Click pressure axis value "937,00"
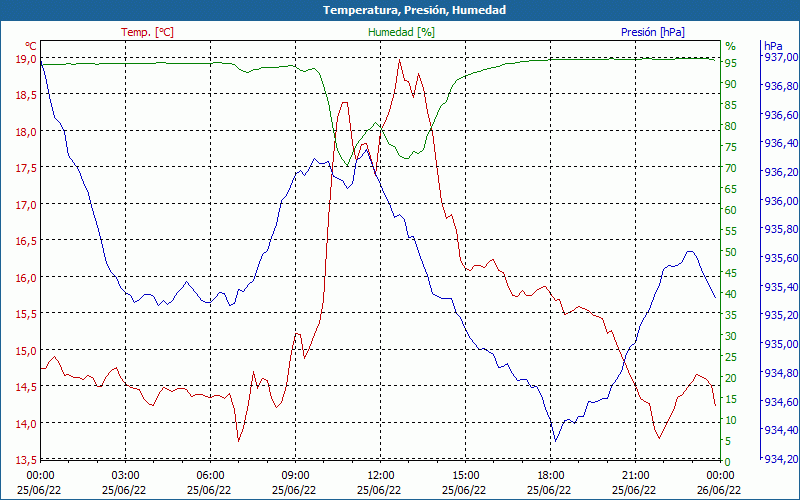This screenshot has width=800, height=500. click(781, 57)
